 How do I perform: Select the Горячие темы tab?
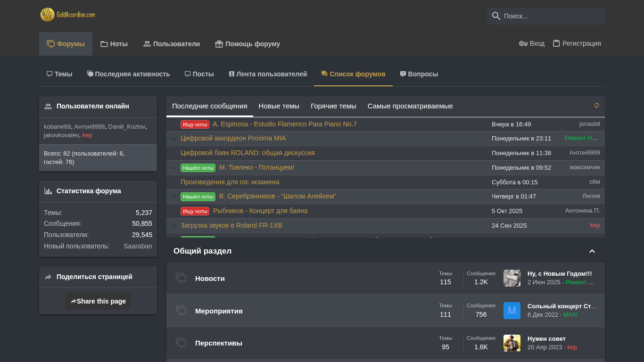333,106
